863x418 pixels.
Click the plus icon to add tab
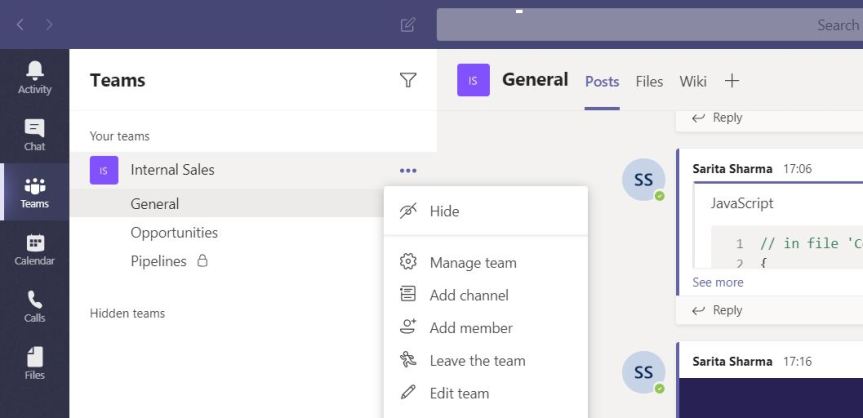(731, 81)
